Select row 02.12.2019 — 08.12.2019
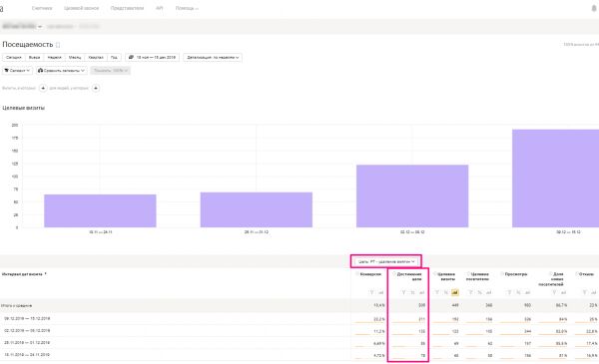The image size is (599, 364). (299, 331)
